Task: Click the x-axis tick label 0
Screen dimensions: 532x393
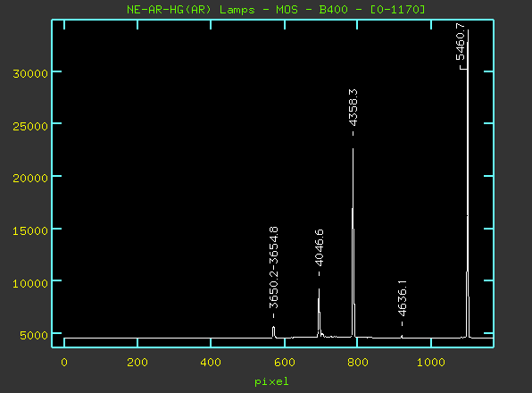Action: 64,363
